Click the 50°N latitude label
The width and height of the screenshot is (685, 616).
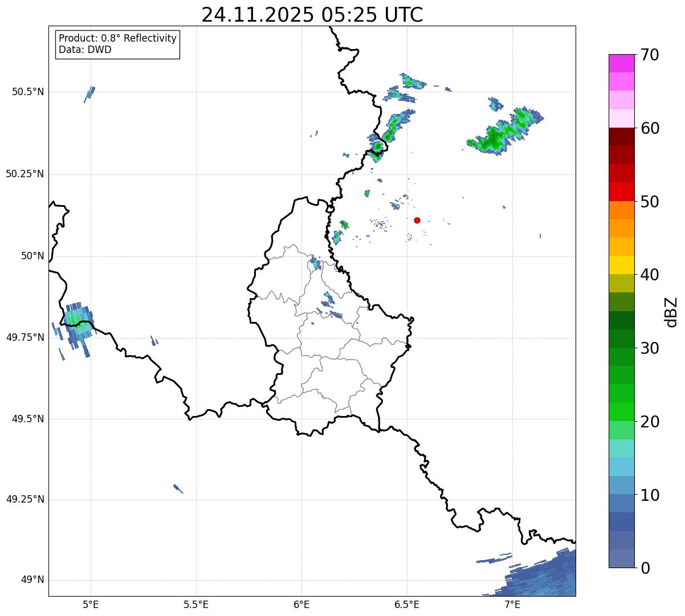pos(32,256)
